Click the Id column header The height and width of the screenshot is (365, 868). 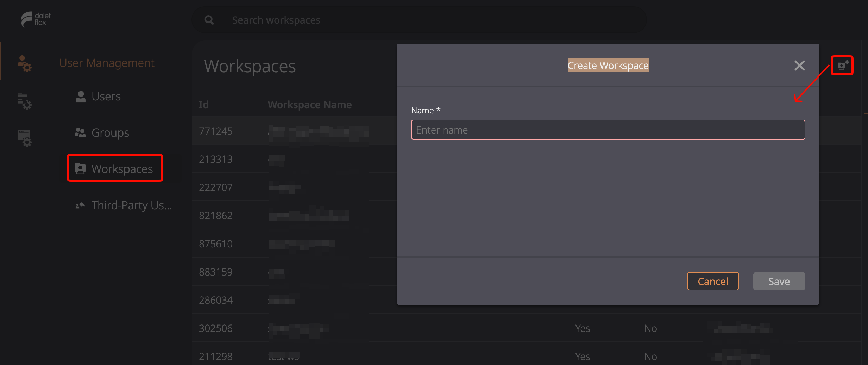[x=203, y=105]
